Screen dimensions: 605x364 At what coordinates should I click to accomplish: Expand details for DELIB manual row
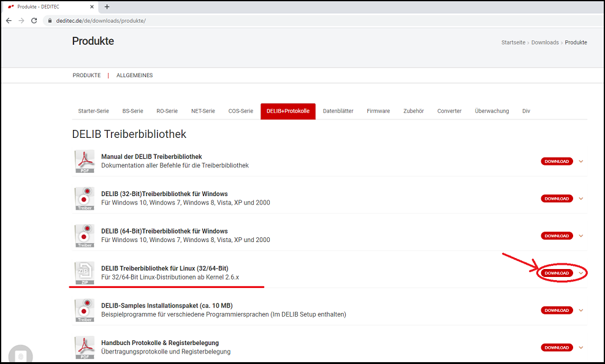[581, 161]
